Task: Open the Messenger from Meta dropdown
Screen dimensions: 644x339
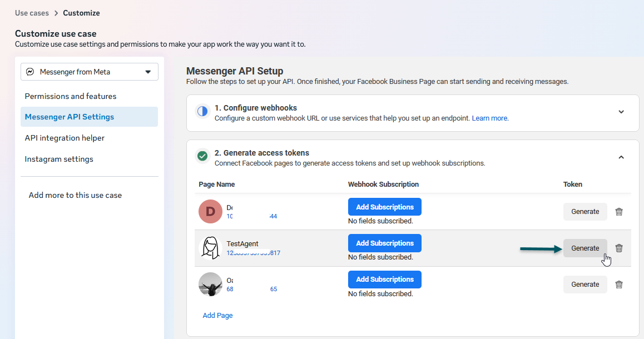Action: pos(89,72)
